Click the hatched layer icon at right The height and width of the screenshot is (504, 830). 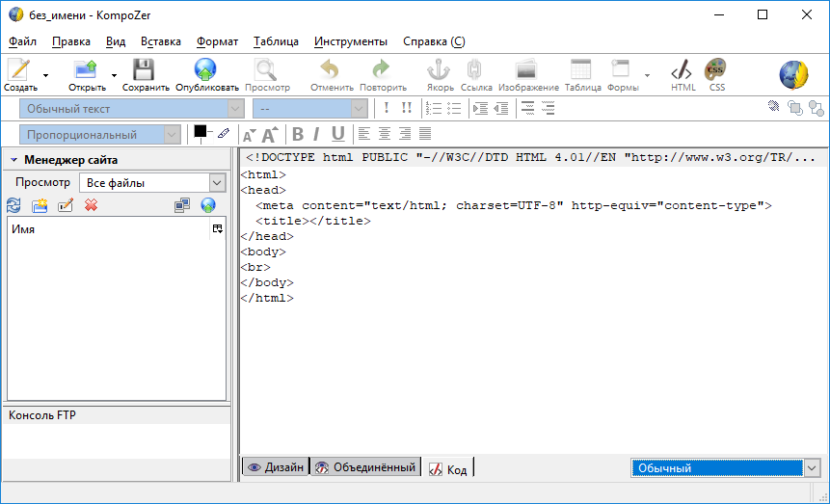[x=774, y=106]
